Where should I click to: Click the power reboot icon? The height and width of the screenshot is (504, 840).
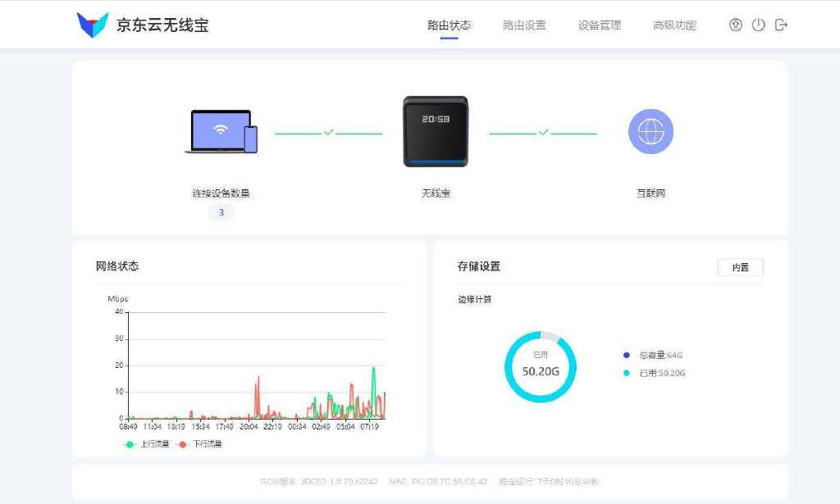[x=759, y=25]
